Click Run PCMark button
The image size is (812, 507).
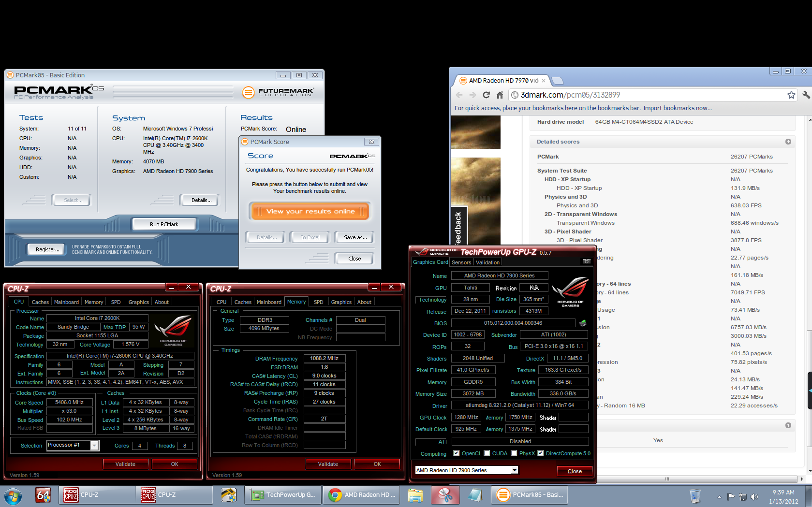164,224
